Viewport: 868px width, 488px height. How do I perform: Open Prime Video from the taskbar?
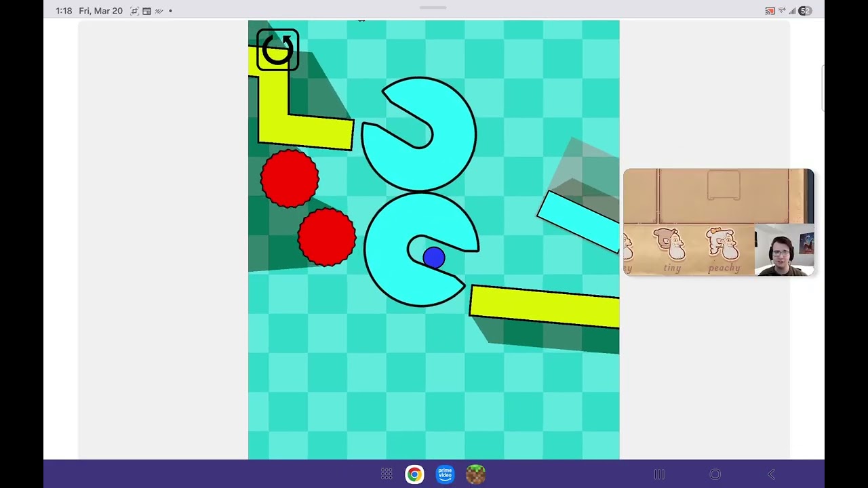(x=445, y=474)
